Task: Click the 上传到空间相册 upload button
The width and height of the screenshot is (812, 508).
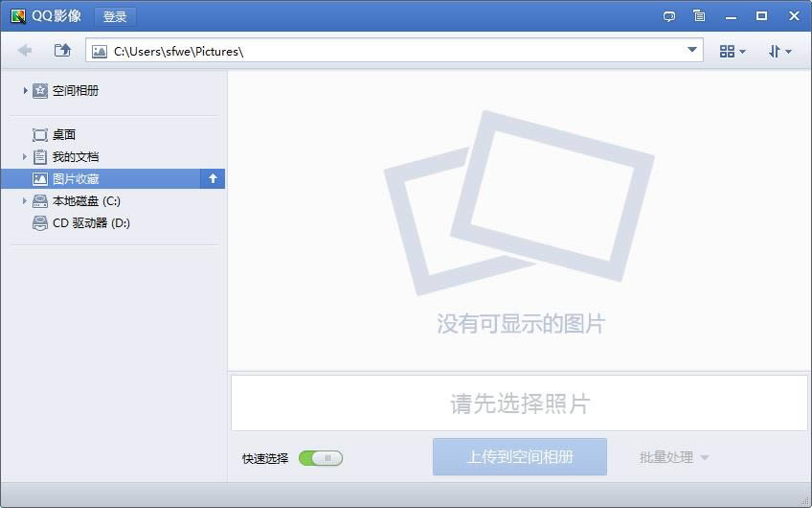Action: click(x=519, y=456)
